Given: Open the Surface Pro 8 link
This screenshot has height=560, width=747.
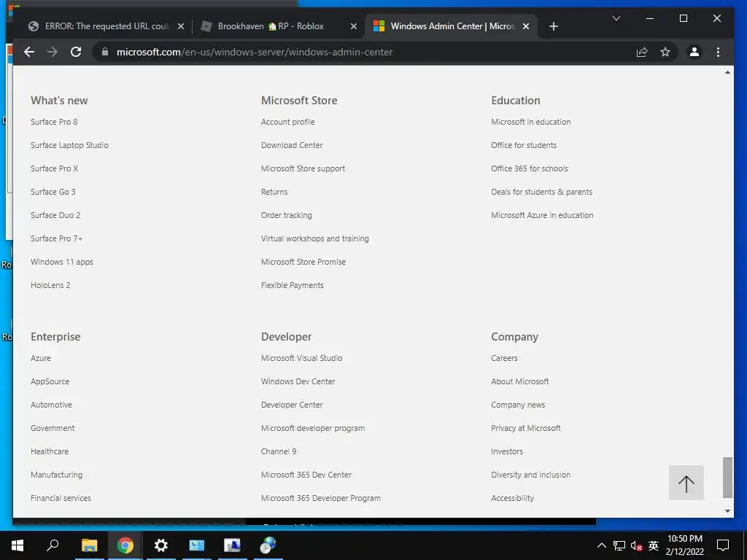Looking at the screenshot, I should point(54,122).
